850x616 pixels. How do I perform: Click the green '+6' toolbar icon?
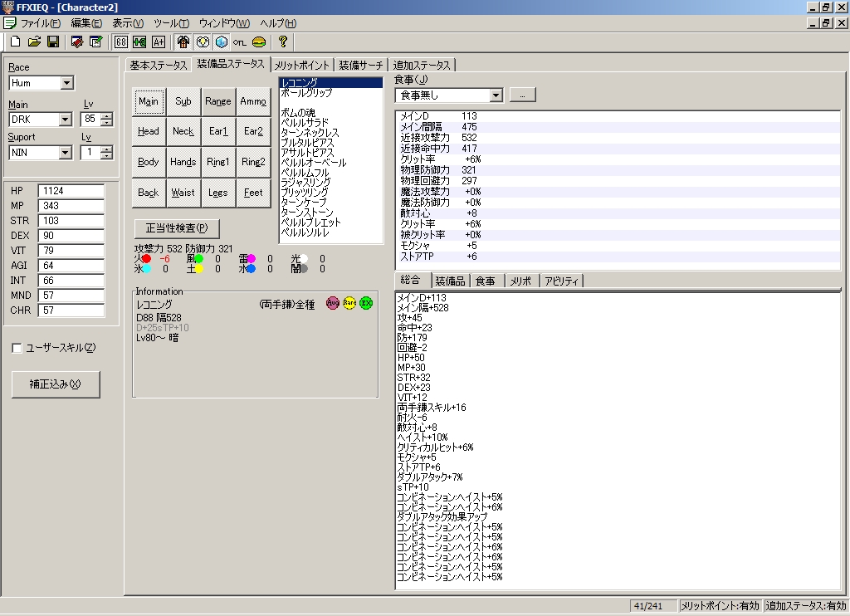coord(139,42)
